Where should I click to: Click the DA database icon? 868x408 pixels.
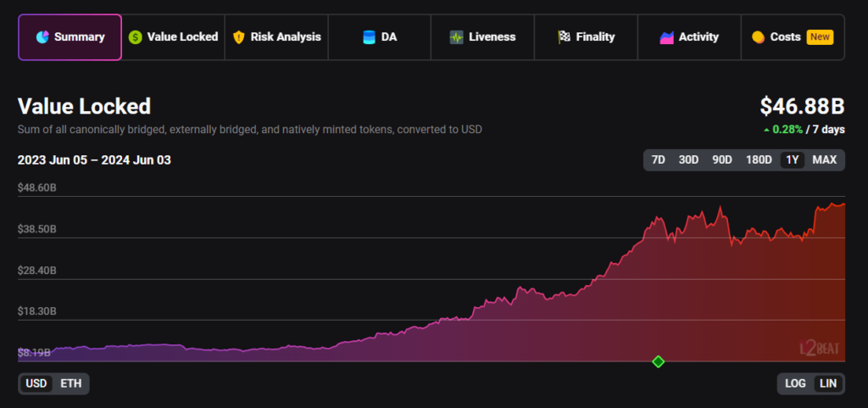pos(369,37)
